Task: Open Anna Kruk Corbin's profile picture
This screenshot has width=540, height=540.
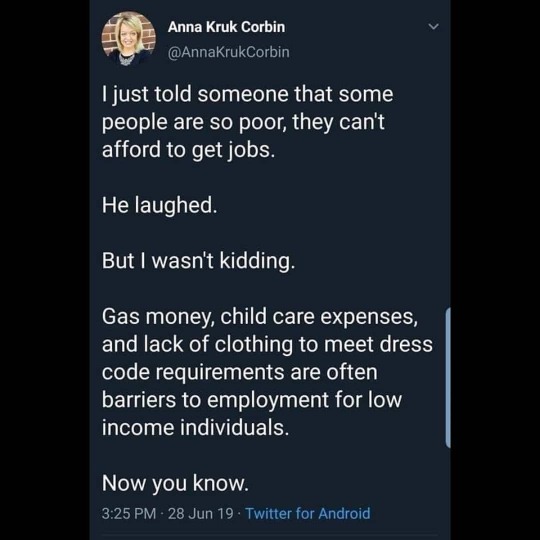Action: tap(128, 38)
